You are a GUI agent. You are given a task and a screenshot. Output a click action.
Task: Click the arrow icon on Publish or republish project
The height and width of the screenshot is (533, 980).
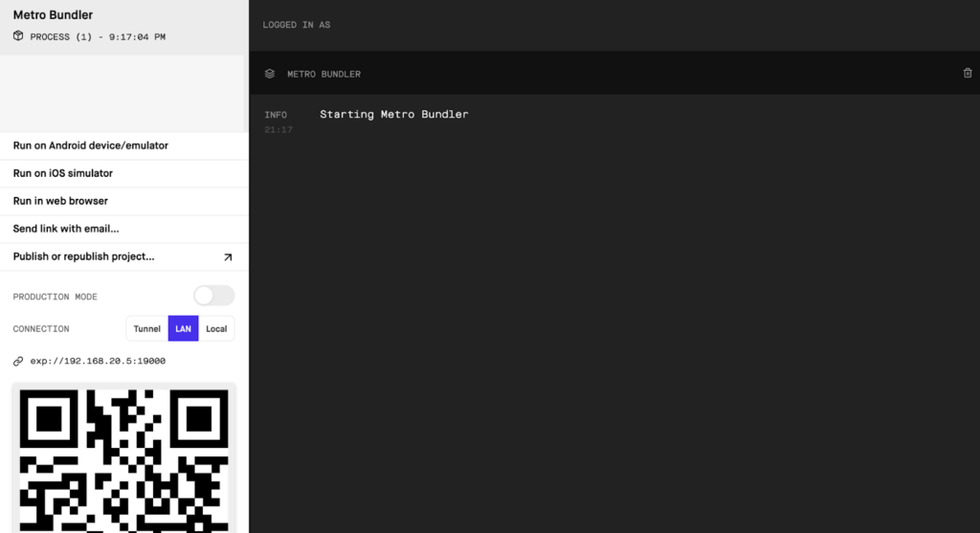pos(228,256)
